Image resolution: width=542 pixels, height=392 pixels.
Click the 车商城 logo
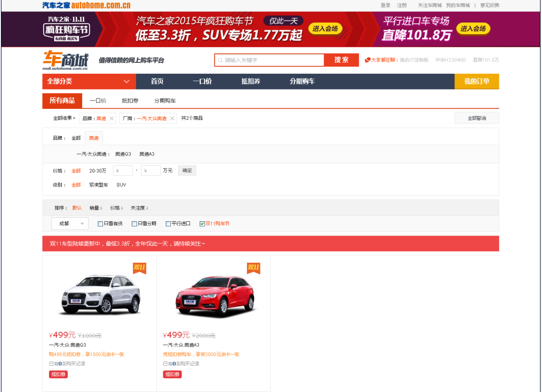point(65,61)
